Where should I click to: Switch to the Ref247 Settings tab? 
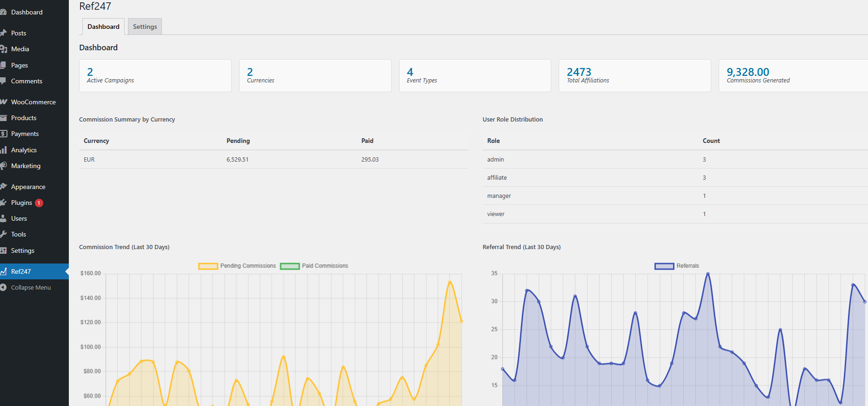[x=145, y=27]
